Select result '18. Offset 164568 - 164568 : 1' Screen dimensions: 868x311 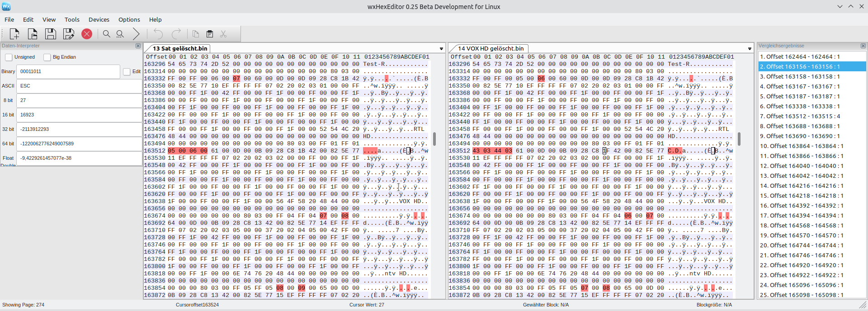tap(812, 225)
